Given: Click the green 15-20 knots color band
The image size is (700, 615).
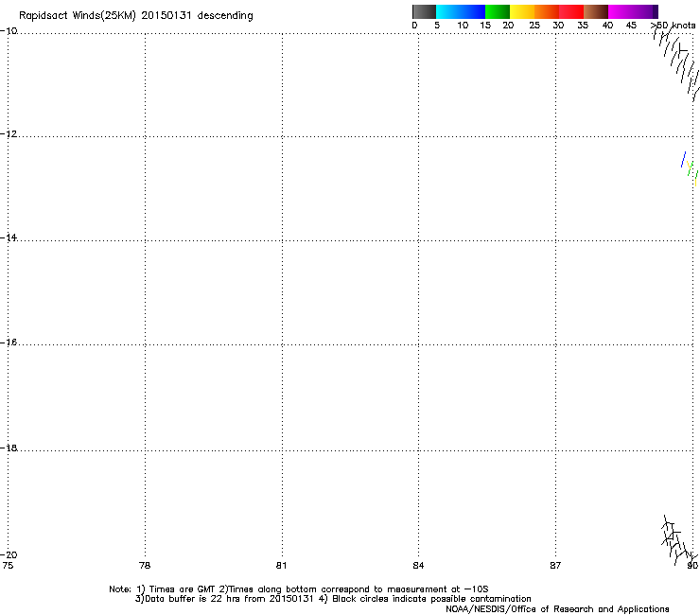Looking at the screenshot, I should pos(498,11).
